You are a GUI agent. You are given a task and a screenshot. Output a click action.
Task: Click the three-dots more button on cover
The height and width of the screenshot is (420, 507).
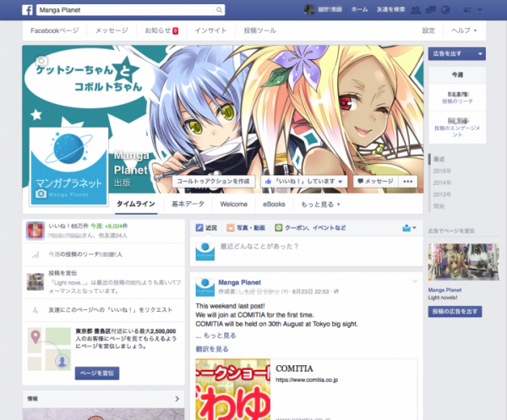408,182
